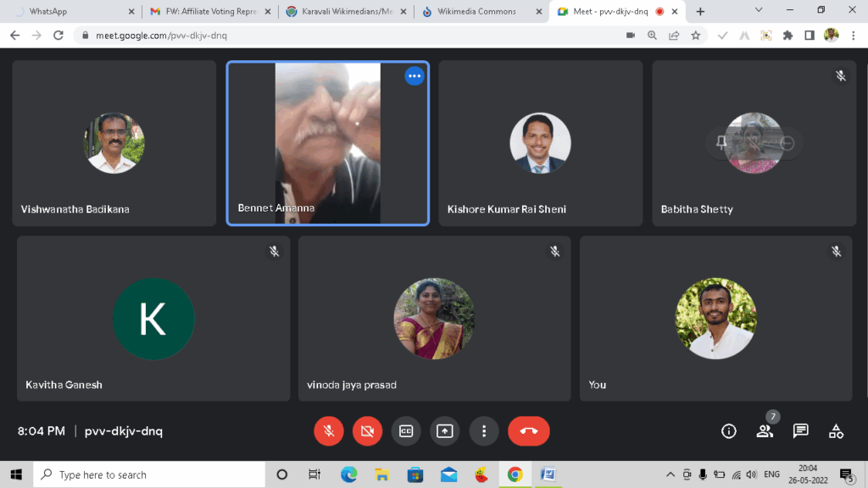Toggle closed captions on

406,431
